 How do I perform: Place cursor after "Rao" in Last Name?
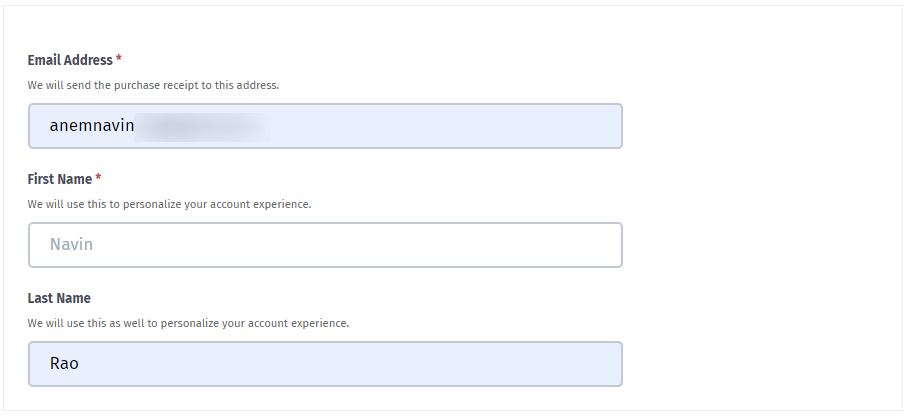pyautogui.click(x=80, y=364)
